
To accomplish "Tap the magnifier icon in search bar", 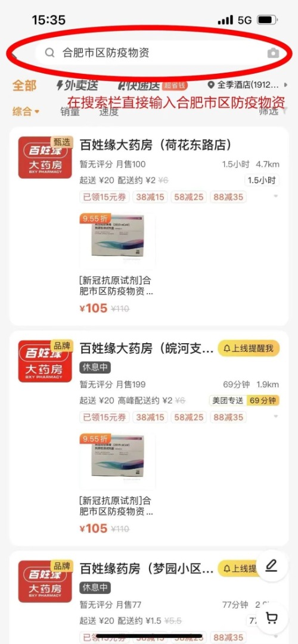I will pyautogui.click(x=49, y=52).
